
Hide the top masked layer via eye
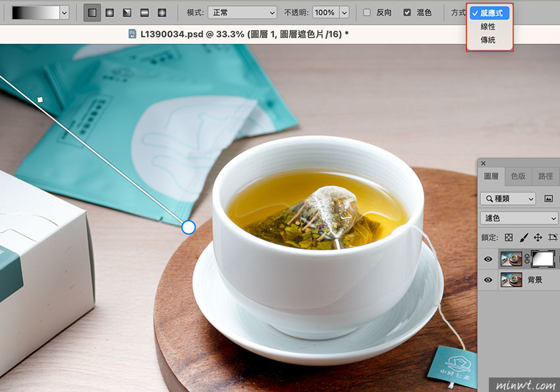click(488, 259)
